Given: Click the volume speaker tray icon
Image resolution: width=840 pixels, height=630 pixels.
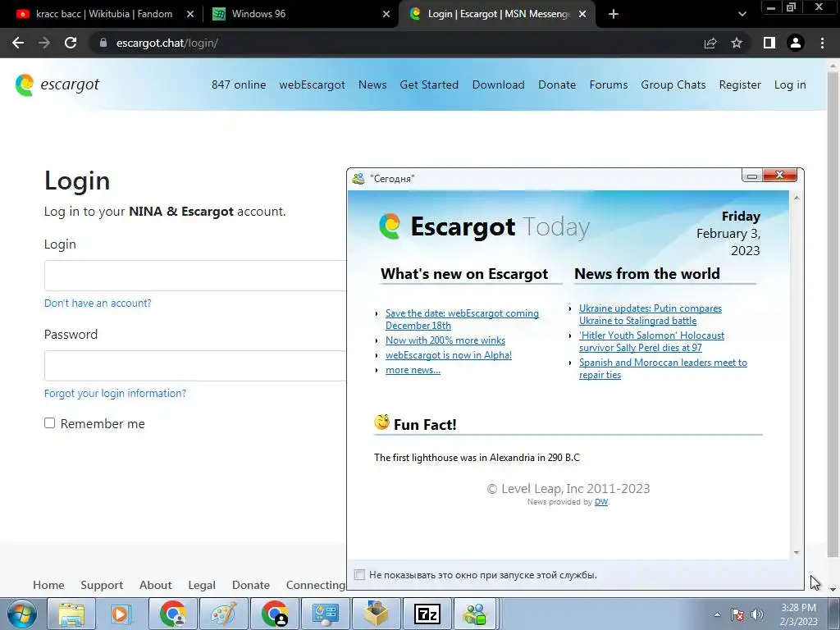Looking at the screenshot, I should [757, 614].
